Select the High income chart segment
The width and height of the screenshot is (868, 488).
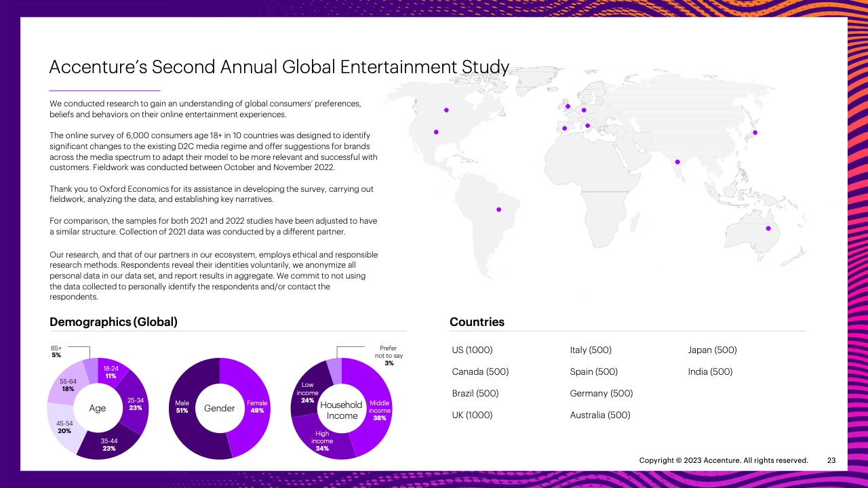[x=323, y=441]
